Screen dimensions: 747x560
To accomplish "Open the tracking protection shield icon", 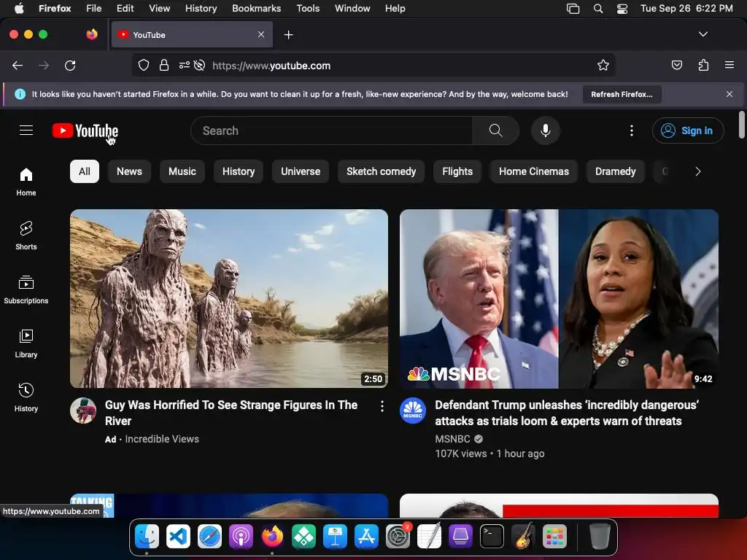I will tap(144, 65).
